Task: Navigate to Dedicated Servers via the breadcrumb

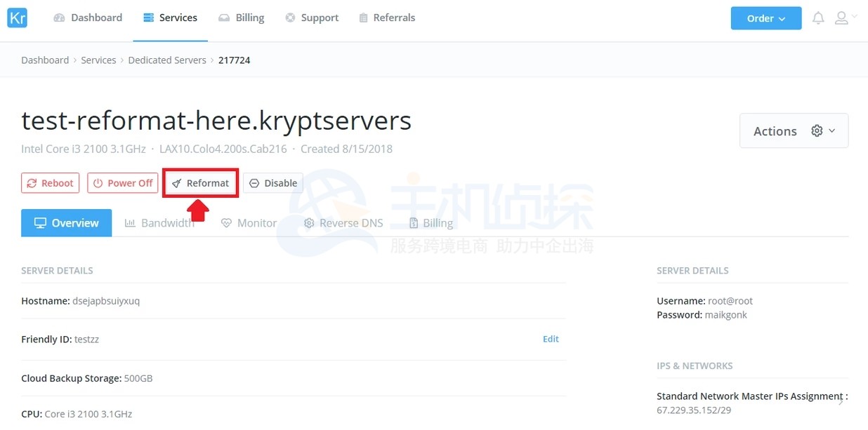Action: point(167,60)
